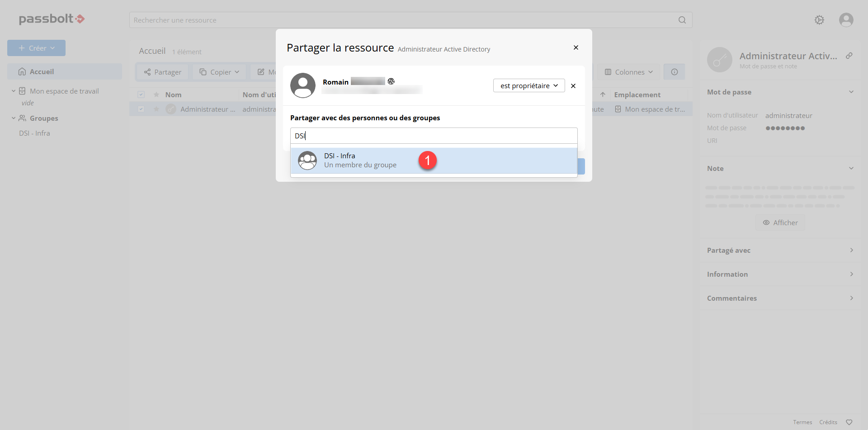
Task: Toggle the select-all checkbox in header
Action: click(141, 95)
